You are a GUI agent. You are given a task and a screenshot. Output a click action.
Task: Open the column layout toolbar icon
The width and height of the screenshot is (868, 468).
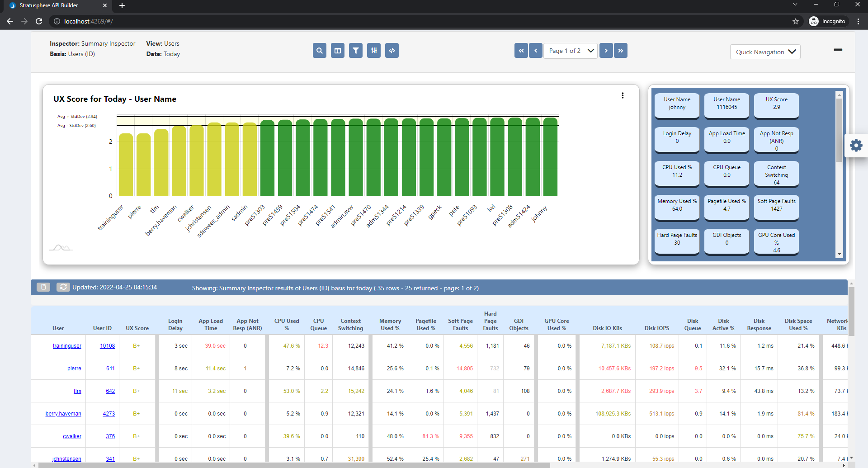[338, 51]
